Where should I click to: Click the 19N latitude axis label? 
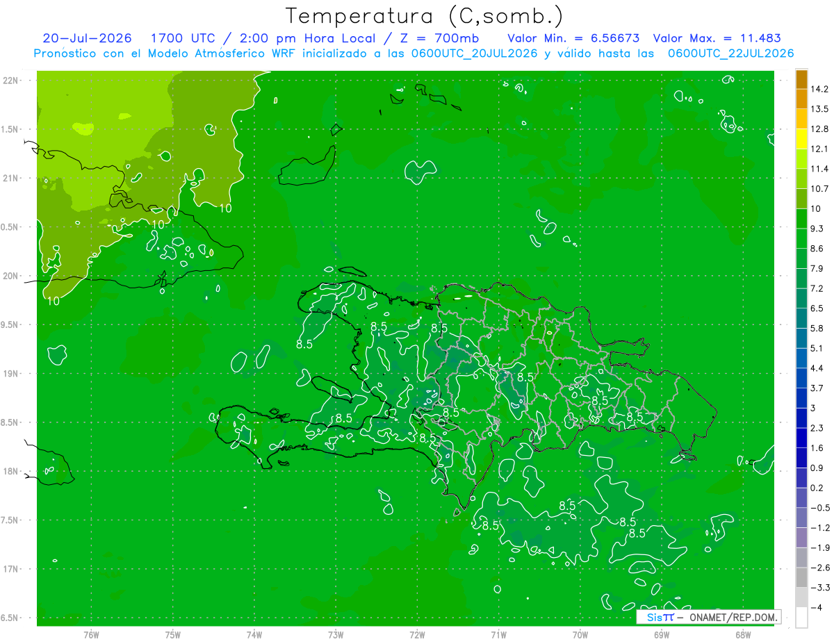click(x=11, y=374)
